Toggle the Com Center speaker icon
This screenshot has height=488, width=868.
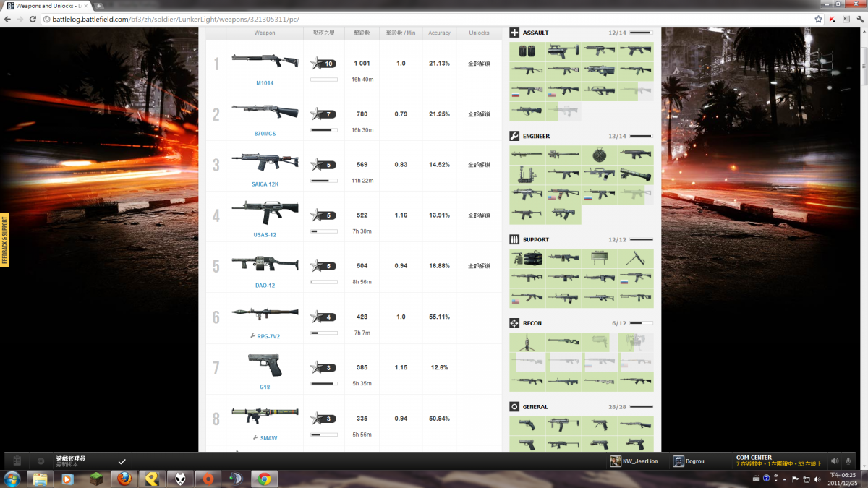coord(835,461)
